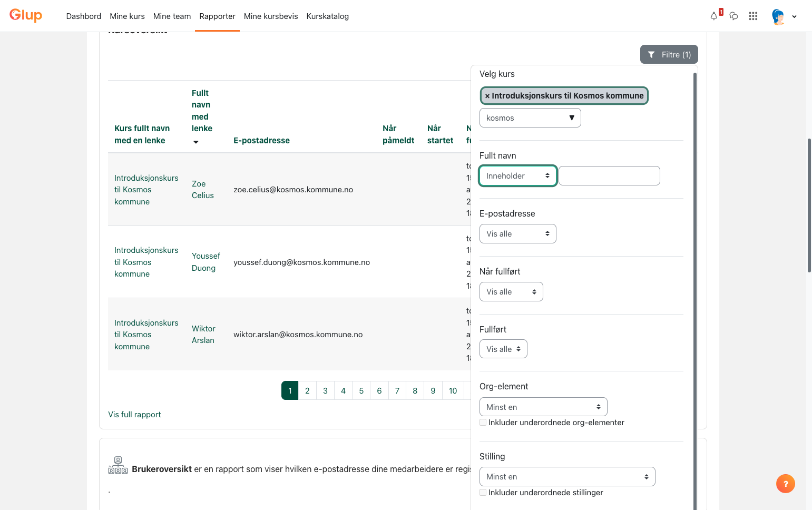Image resolution: width=812 pixels, height=510 pixels.
Task: Open the Org-element Minst en dropdown
Action: (x=543, y=407)
